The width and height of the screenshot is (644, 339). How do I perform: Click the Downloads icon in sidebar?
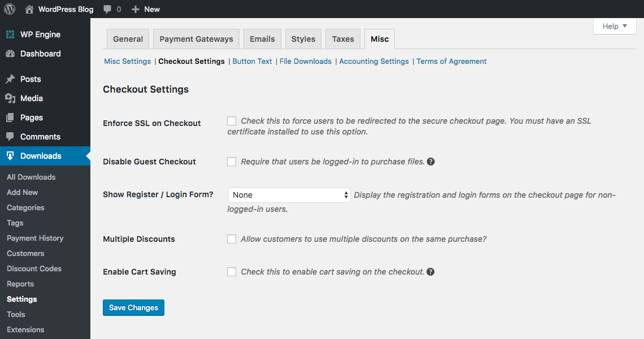coord(10,156)
